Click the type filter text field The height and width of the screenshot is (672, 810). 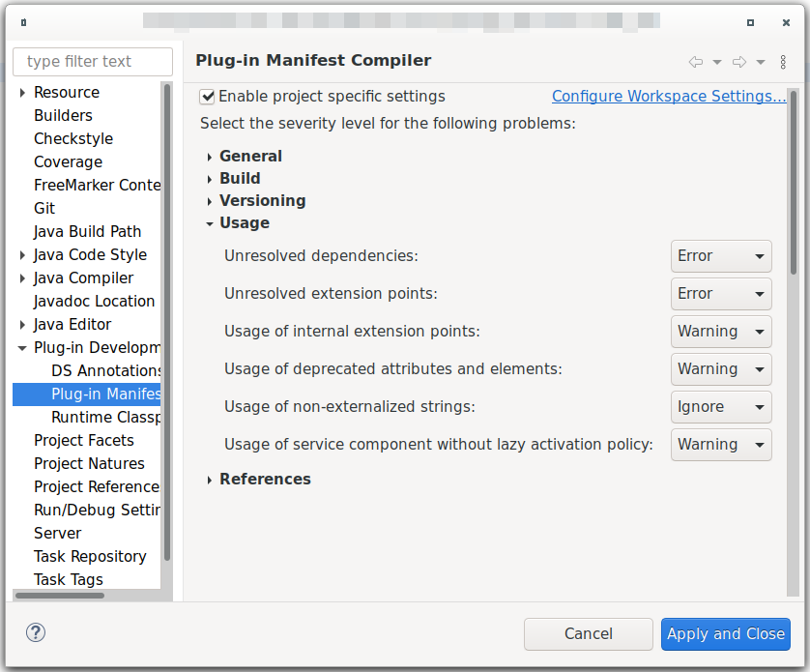(x=92, y=61)
